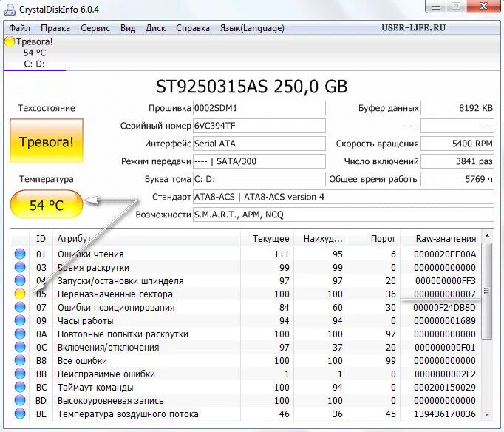504x432 pixels.
Task: Click the CrystalDiskInfo title bar icon
Action: coord(10,9)
